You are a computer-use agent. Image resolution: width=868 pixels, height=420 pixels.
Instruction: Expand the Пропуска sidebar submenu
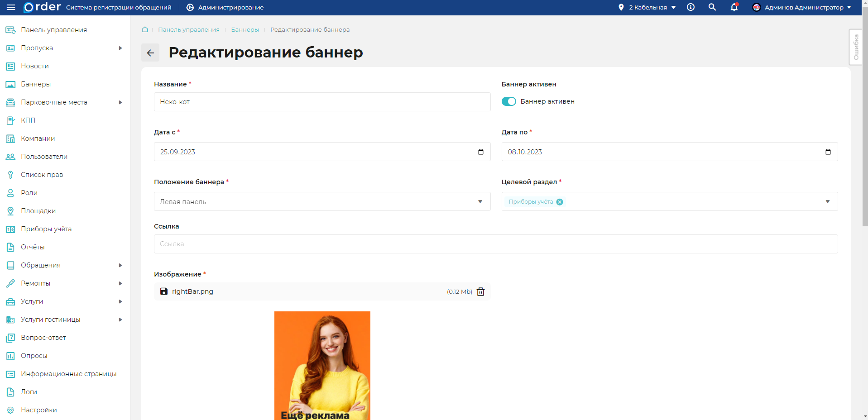(x=120, y=48)
